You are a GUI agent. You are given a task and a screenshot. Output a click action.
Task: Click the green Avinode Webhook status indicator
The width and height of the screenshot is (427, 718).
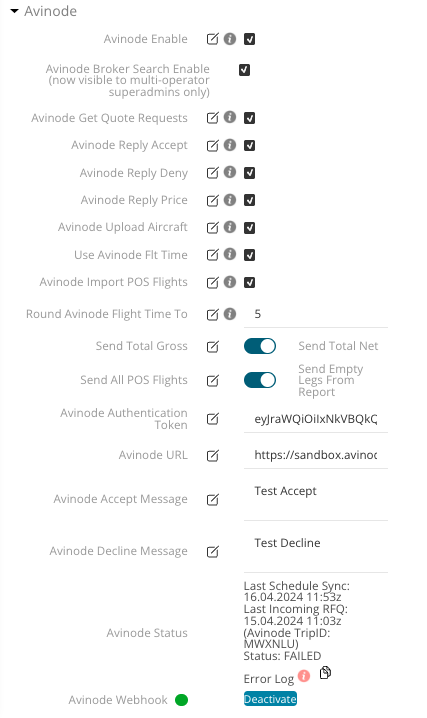(x=182, y=700)
